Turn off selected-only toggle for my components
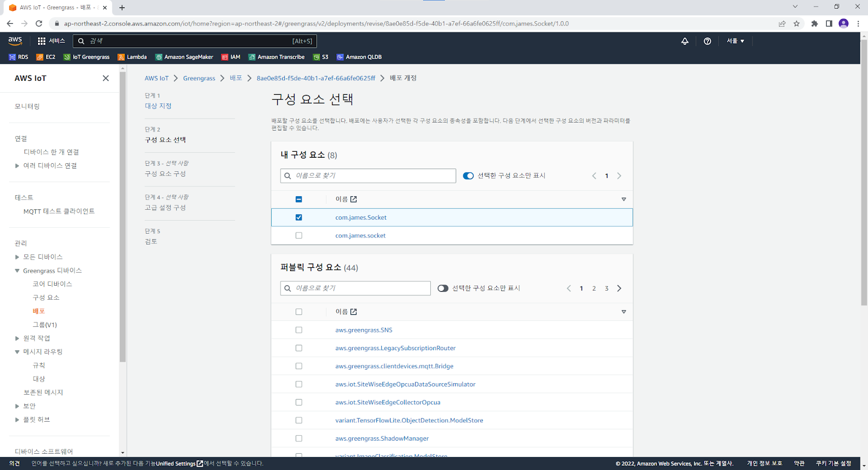Screen dimensions: 868x470 (468, 176)
